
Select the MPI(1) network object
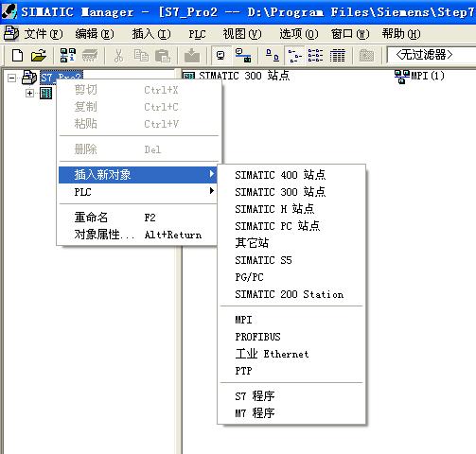(419, 76)
